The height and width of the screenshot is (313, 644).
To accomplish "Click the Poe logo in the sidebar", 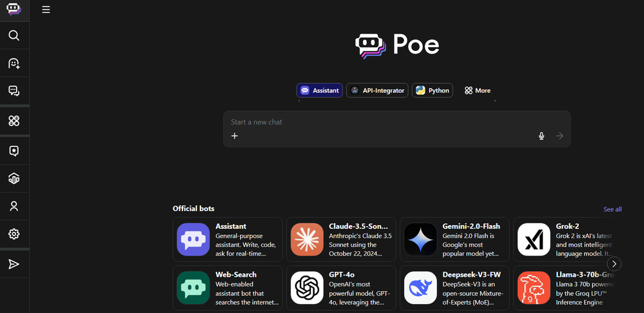I will coord(14,9).
